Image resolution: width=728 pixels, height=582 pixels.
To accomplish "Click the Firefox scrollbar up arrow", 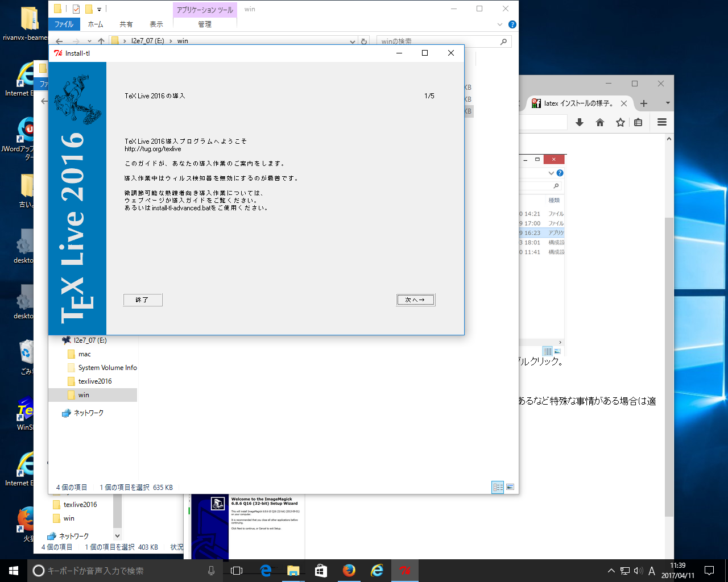I will (669, 139).
